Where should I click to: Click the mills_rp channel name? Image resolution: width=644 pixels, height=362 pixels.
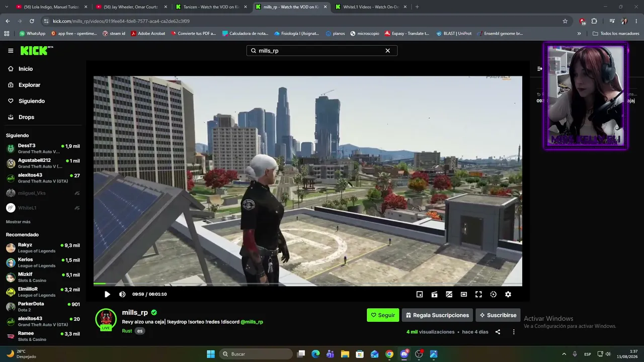(135, 312)
